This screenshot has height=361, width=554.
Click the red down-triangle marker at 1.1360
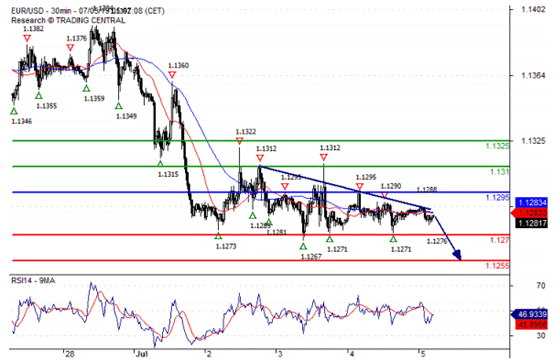coord(172,75)
